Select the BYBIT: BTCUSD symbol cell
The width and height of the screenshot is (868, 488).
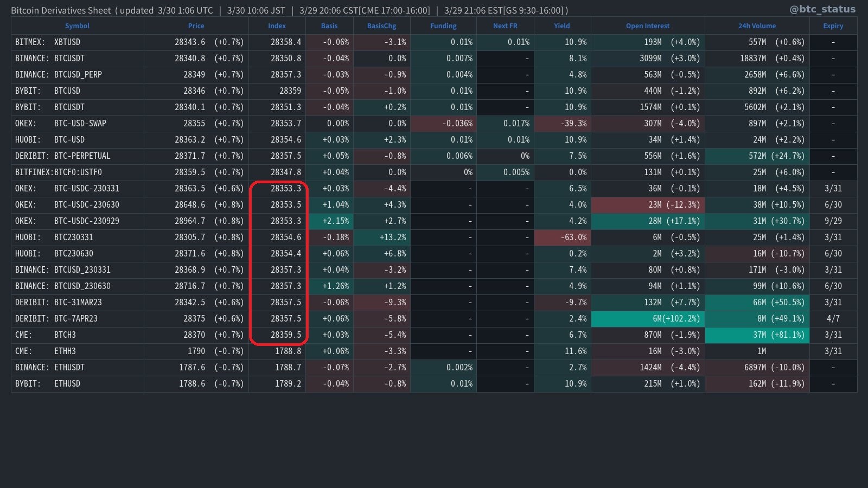[x=78, y=91]
